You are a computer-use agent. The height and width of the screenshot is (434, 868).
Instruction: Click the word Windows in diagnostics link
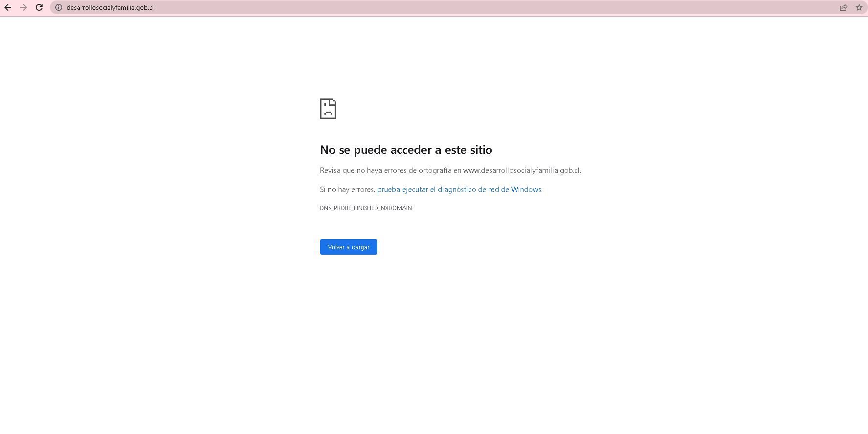click(x=526, y=190)
